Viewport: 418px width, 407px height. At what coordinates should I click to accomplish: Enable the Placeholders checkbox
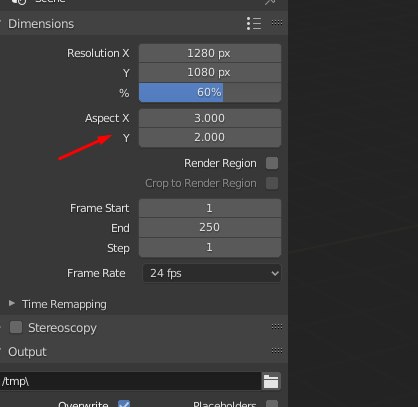pyautogui.click(x=272, y=403)
